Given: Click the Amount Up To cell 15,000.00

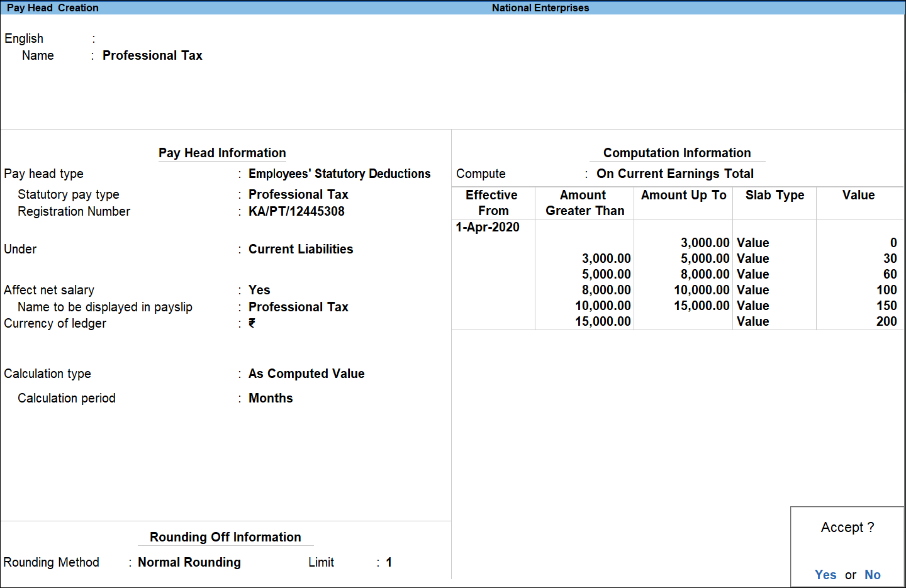Looking at the screenshot, I should click(x=700, y=306).
